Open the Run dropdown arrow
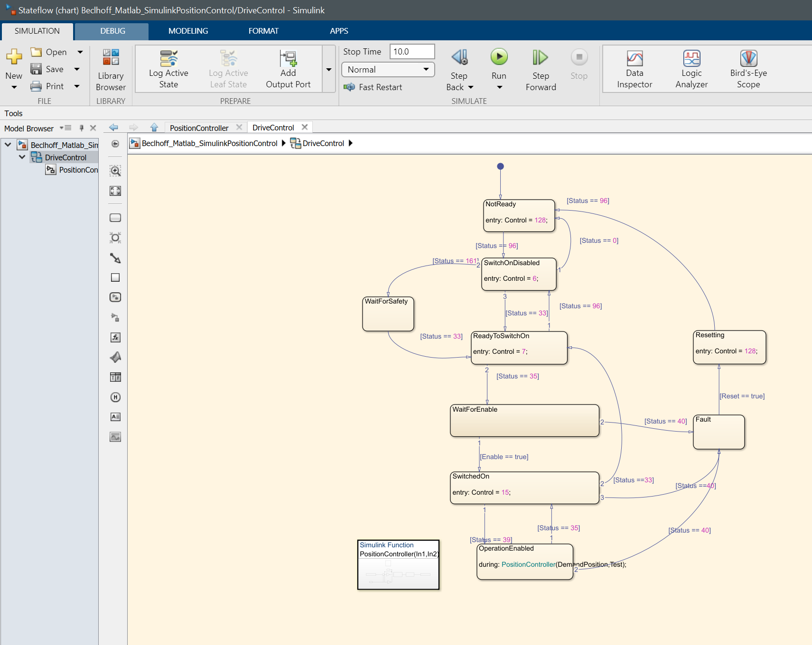812x645 pixels. [x=499, y=87]
